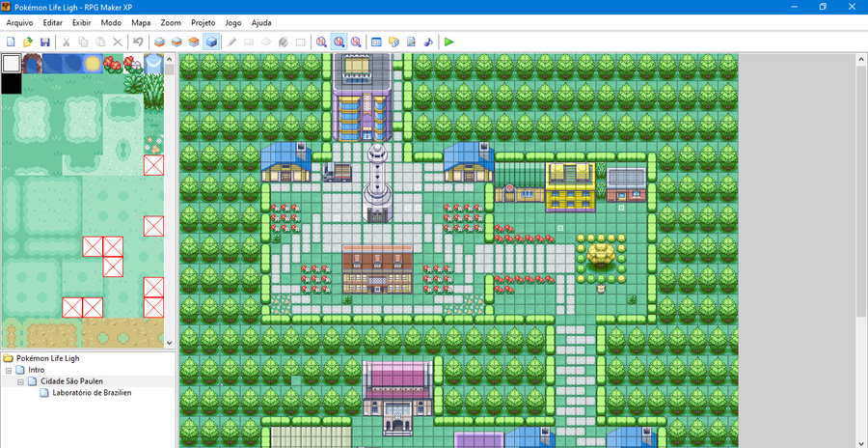
Task: Switch to Layer 3 editing mode
Action: coord(194,42)
